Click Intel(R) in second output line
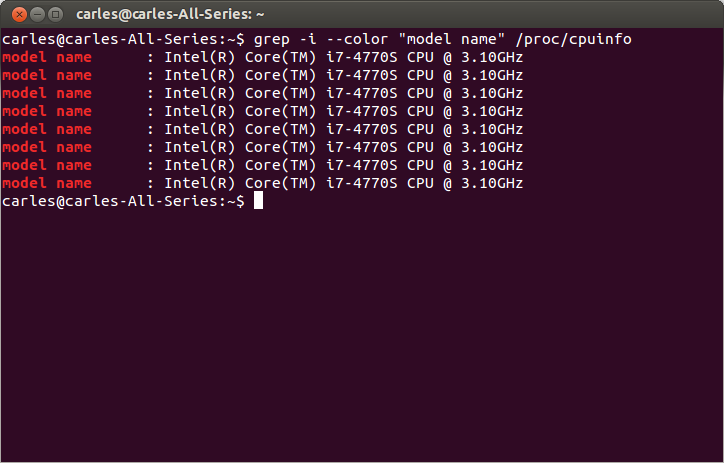The width and height of the screenshot is (724, 463). pyautogui.click(x=199, y=75)
